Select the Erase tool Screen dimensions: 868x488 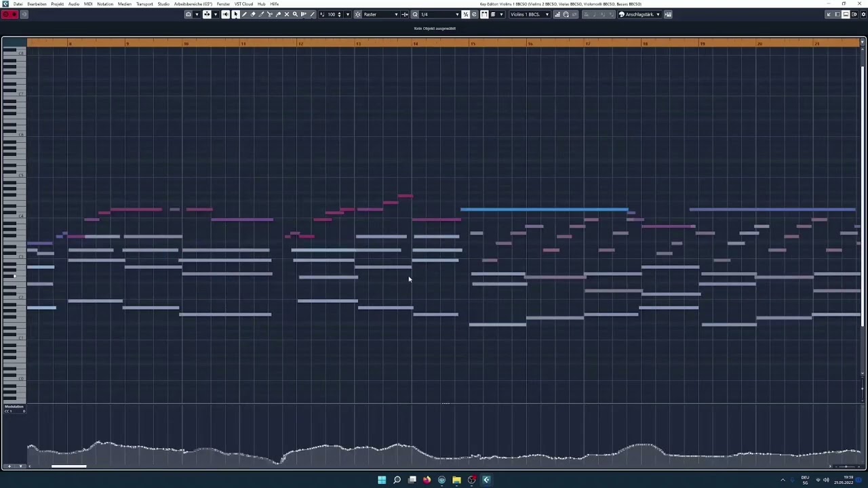(x=253, y=14)
